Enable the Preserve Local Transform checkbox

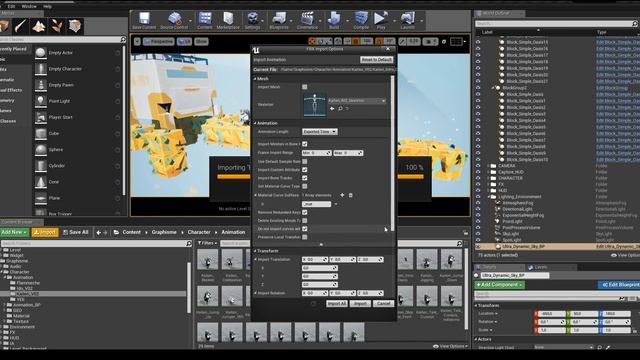coord(304,237)
